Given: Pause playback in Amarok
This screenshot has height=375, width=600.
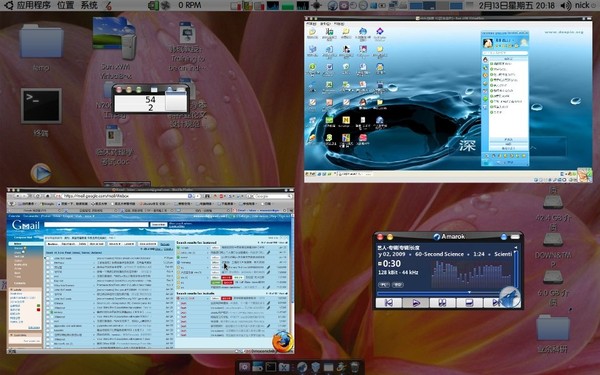Looking at the screenshot, I should (442, 303).
